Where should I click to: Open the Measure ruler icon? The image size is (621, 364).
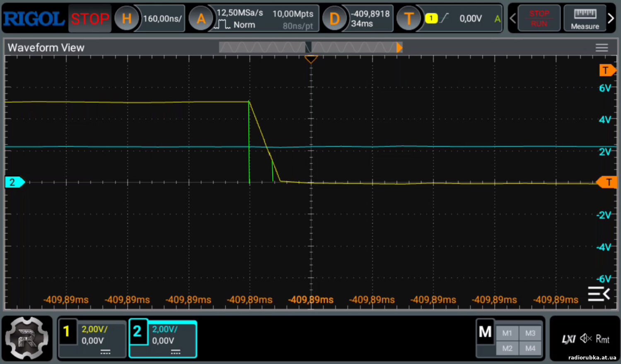pos(585,18)
